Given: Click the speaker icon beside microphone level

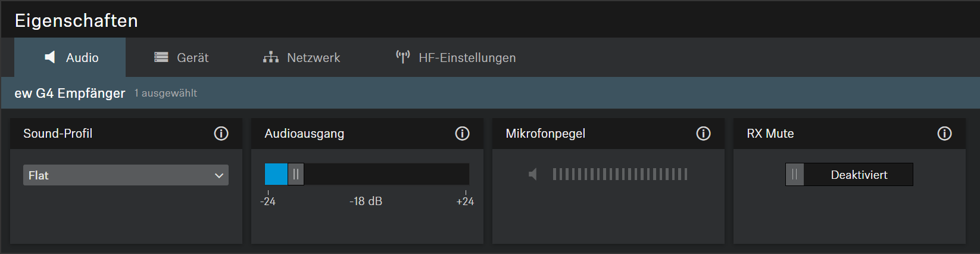Looking at the screenshot, I should click(533, 174).
